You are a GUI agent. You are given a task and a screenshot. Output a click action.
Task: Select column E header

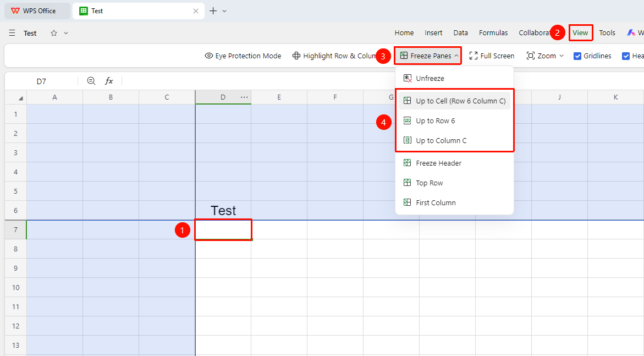pyautogui.click(x=279, y=97)
